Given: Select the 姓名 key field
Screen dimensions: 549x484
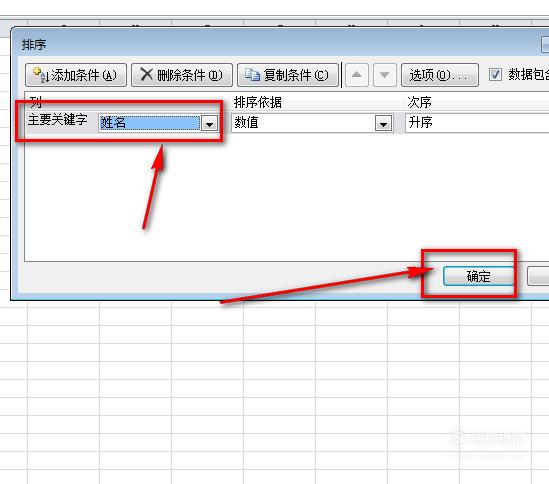Looking at the screenshot, I should pos(150,123).
